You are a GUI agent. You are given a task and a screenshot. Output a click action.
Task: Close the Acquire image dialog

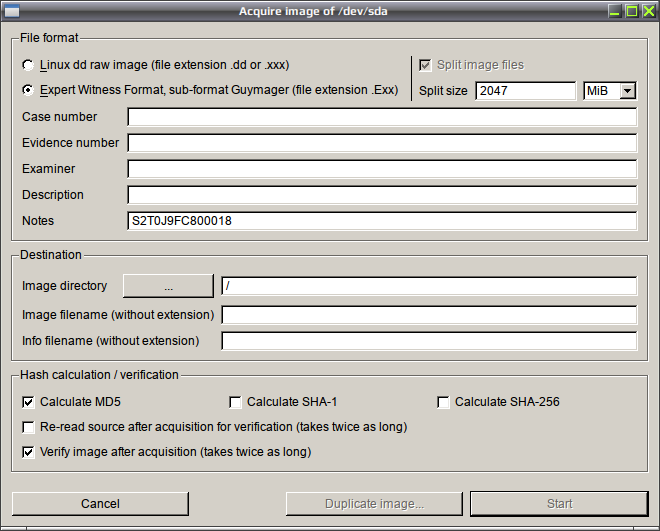649,11
